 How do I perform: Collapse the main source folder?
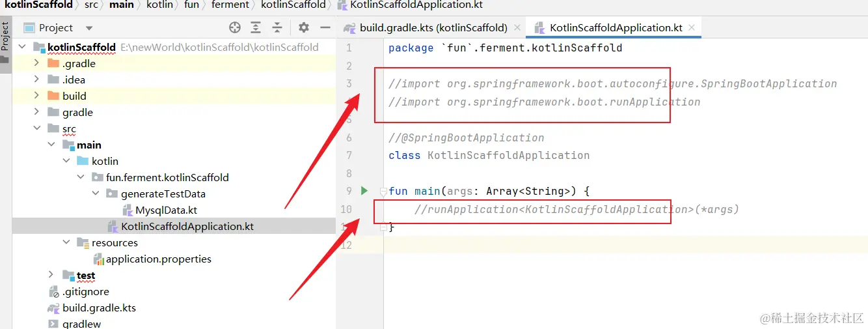click(x=51, y=145)
